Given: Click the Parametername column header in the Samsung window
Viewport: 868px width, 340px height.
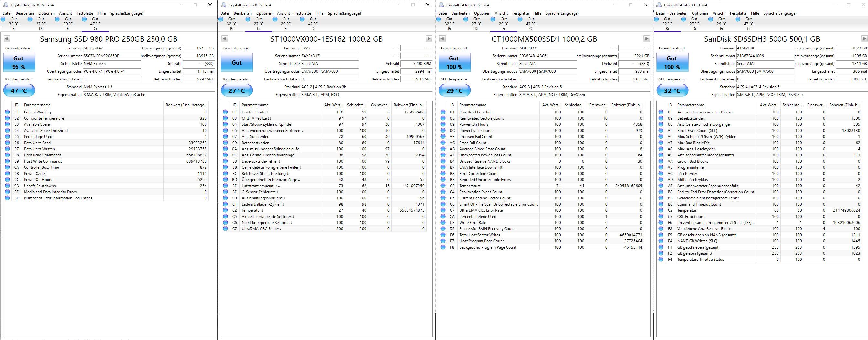Looking at the screenshot, I should [x=92, y=105].
